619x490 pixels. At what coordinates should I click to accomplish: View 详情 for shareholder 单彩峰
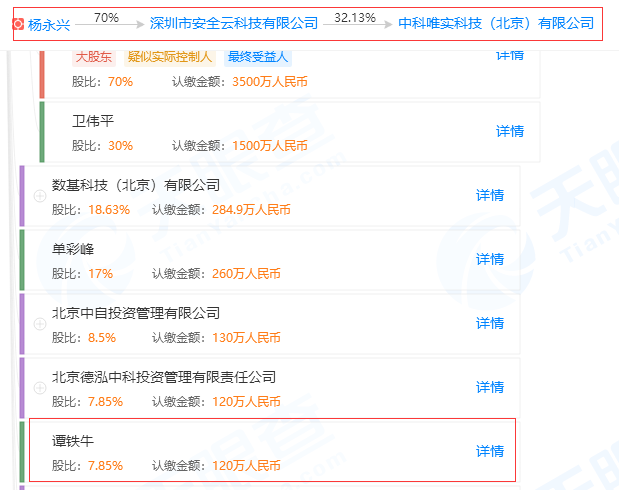pos(490,259)
